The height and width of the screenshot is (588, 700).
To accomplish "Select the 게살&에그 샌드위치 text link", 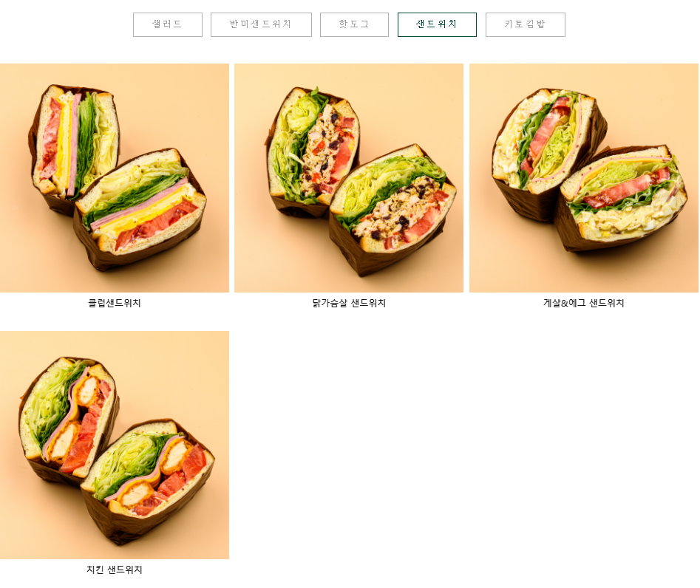I will tap(583, 303).
